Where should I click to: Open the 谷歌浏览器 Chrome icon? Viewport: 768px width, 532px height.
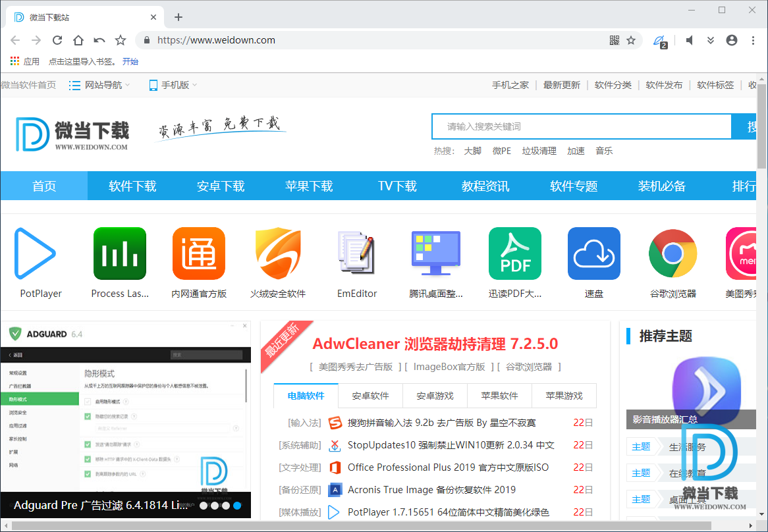(672, 253)
